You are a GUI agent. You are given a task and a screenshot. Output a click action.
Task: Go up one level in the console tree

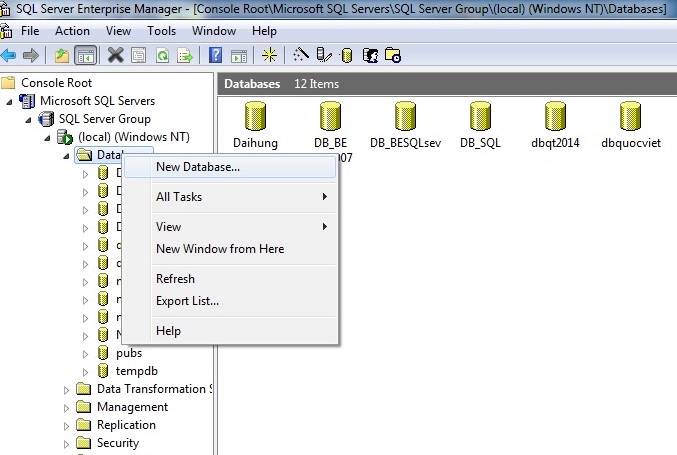(62, 55)
